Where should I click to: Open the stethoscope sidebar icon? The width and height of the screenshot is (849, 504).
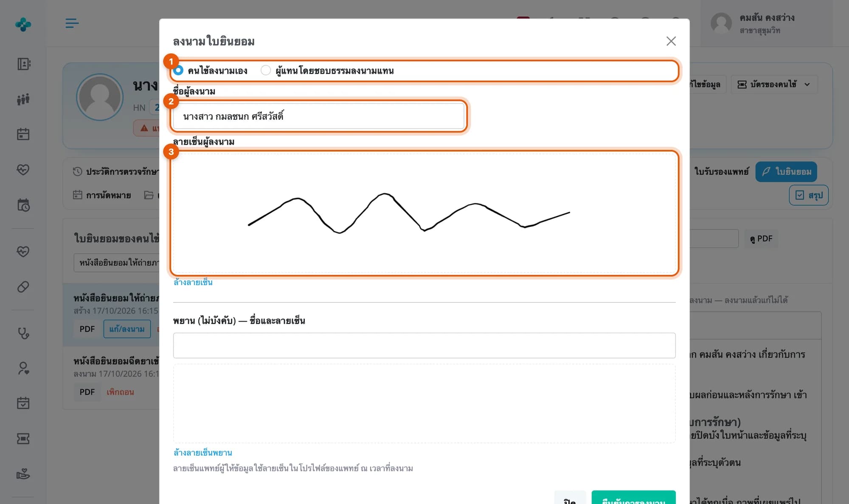pos(23,333)
